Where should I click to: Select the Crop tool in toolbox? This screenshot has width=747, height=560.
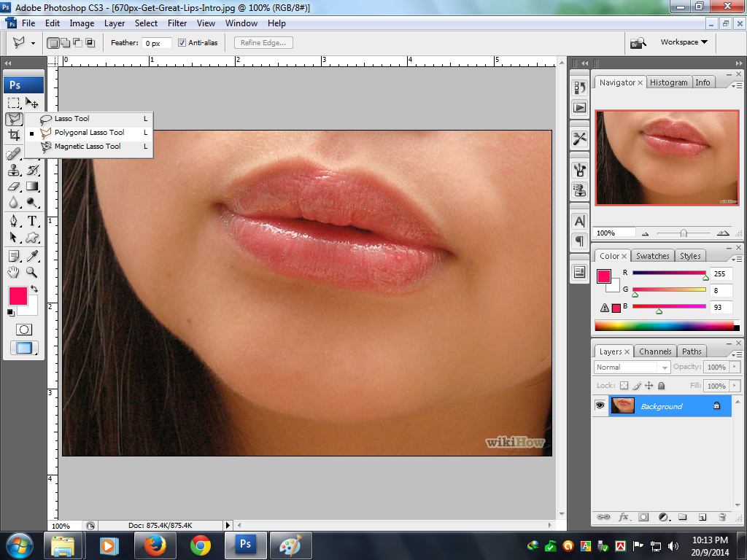[14, 136]
